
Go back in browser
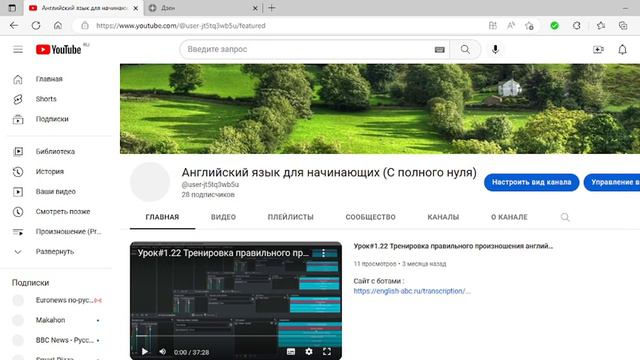tap(14, 25)
